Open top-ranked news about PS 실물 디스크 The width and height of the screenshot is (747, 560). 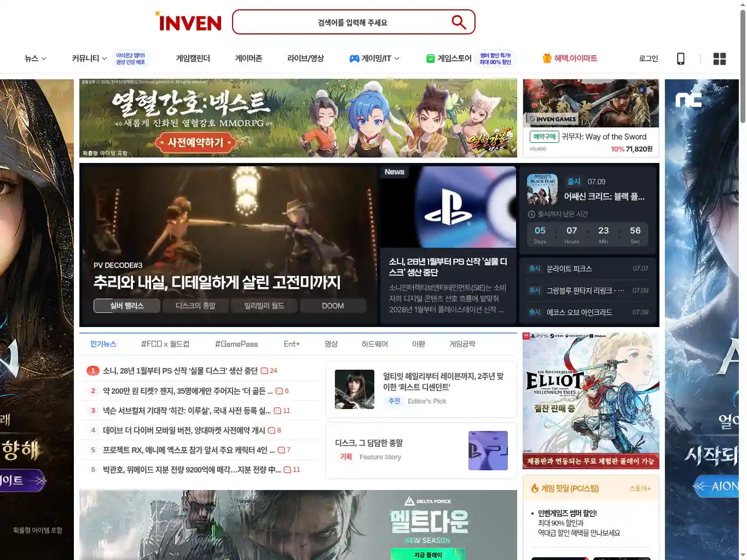180,371
